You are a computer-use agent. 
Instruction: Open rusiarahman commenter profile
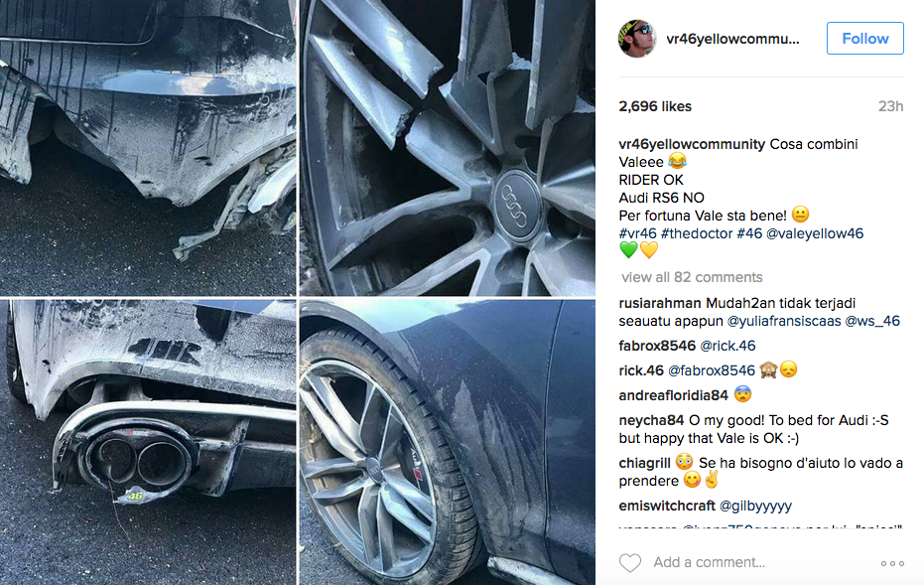660,303
